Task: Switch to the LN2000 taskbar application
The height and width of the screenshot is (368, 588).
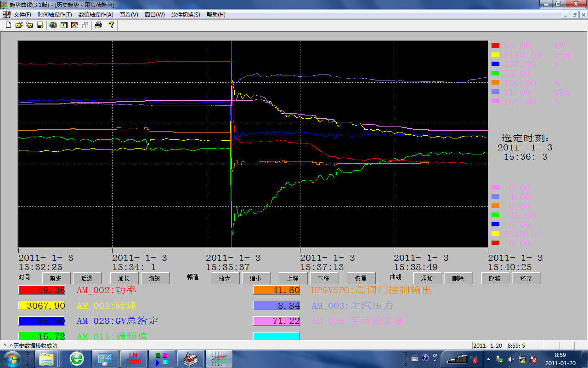Action: pos(134,358)
